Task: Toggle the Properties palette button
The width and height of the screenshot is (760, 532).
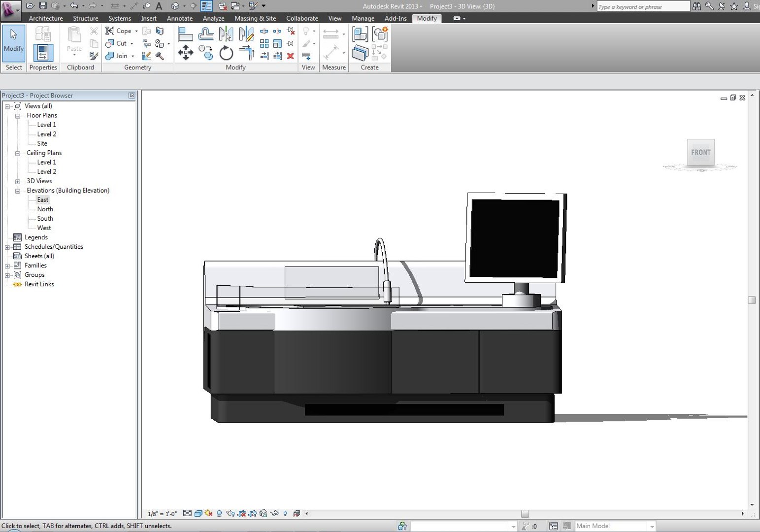Action: pyautogui.click(x=43, y=52)
